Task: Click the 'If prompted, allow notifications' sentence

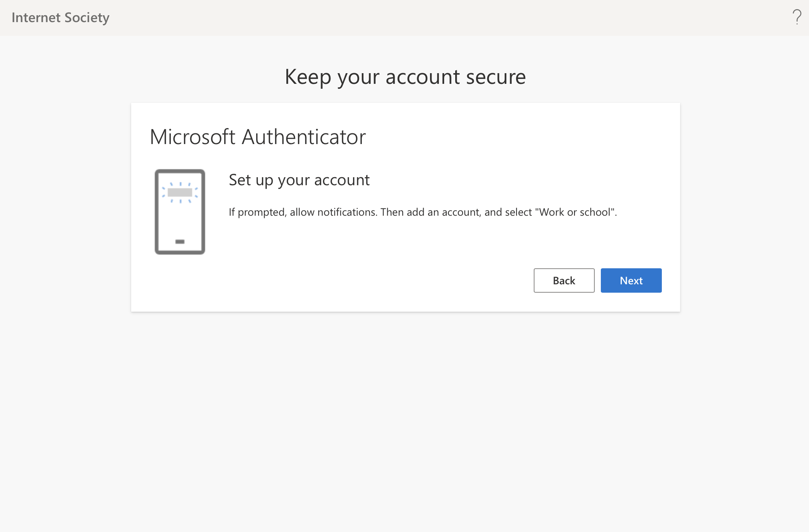Action: click(x=303, y=212)
